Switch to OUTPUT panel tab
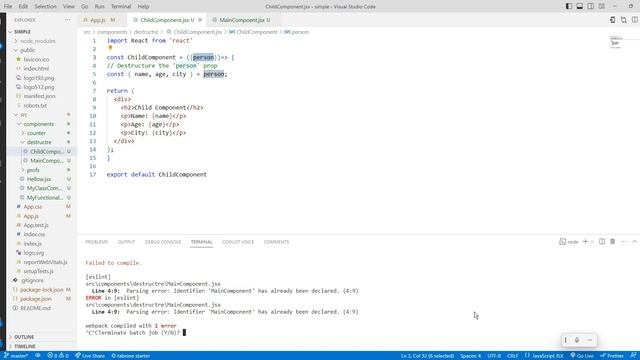The image size is (640, 360). pyautogui.click(x=126, y=242)
